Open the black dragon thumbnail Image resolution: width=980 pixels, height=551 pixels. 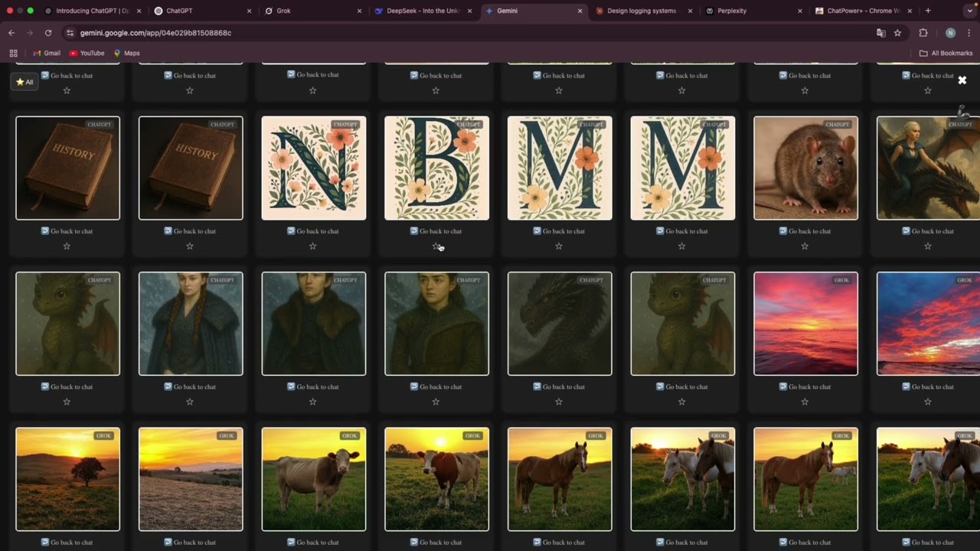click(x=560, y=324)
